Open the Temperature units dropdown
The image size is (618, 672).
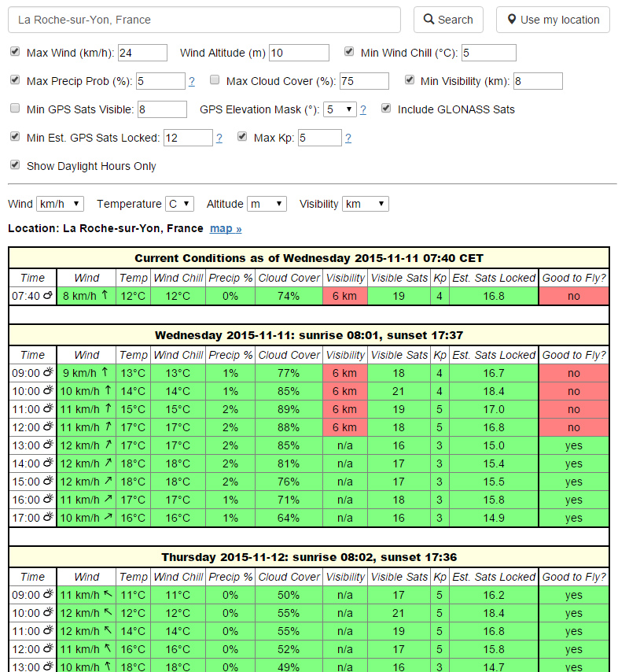179,204
